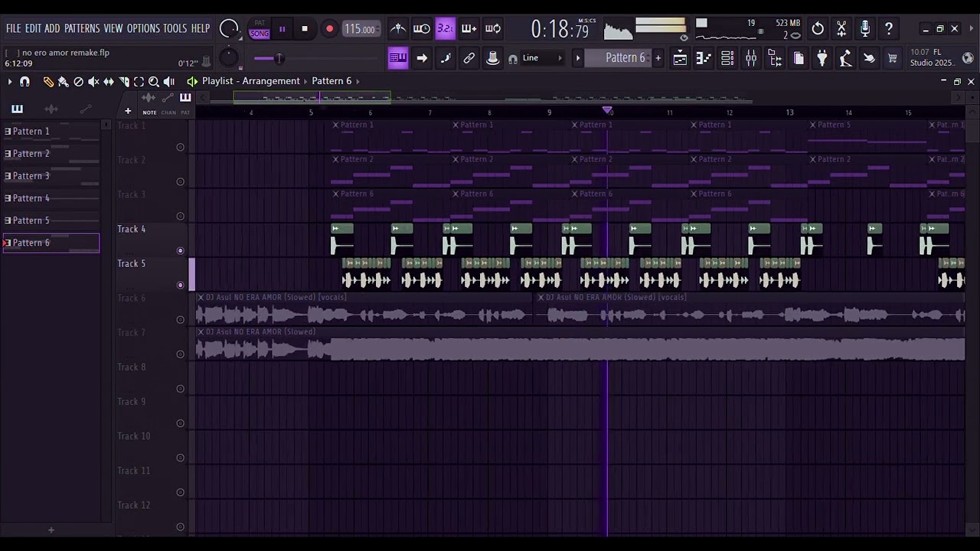The image size is (980, 551).
Task: Toggle the metronome
Action: 398,29
